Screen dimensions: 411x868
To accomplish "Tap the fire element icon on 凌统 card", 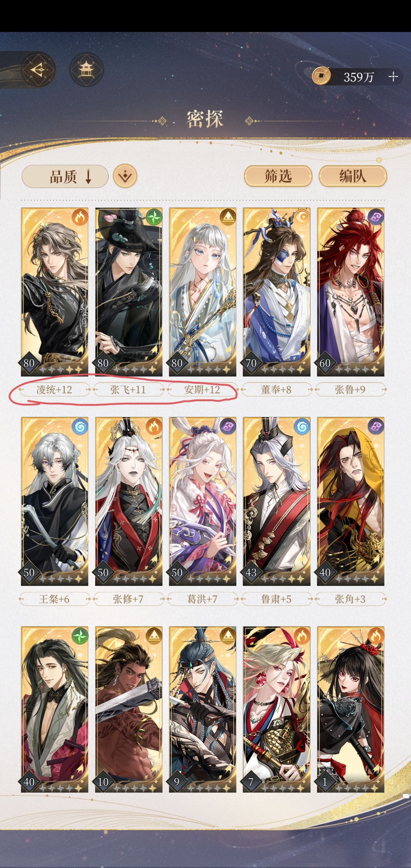I will (x=80, y=217).
